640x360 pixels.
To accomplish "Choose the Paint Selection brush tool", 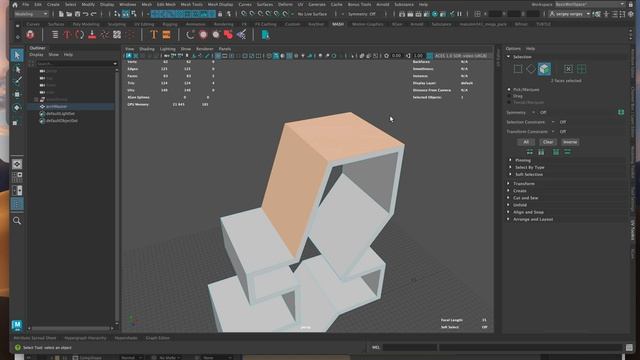I will tap(18, 81).
